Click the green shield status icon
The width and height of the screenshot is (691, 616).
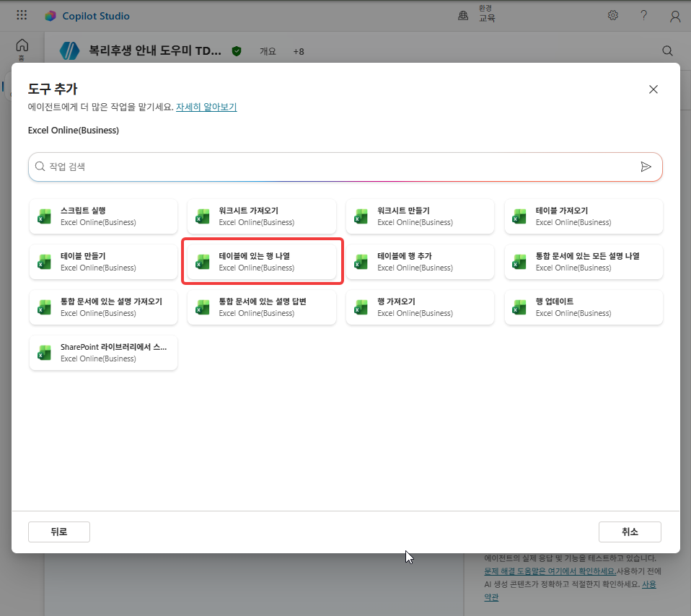click(x=237, y=51)
